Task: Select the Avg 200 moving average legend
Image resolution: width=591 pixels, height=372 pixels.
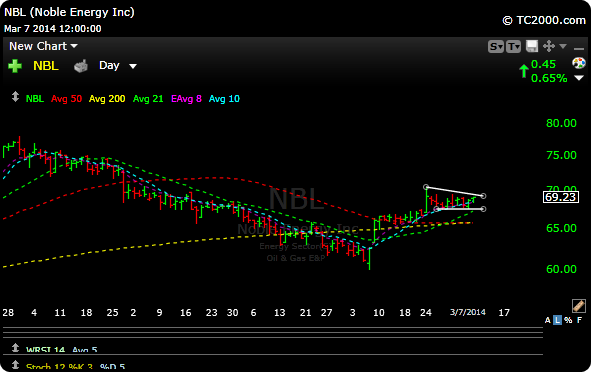Action: pos(107,99)
